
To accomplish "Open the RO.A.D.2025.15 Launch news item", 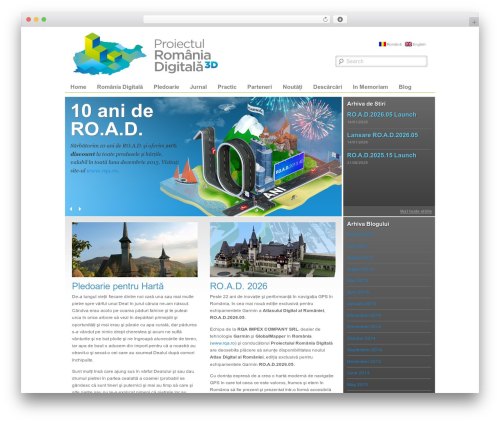I will [382, 155].
